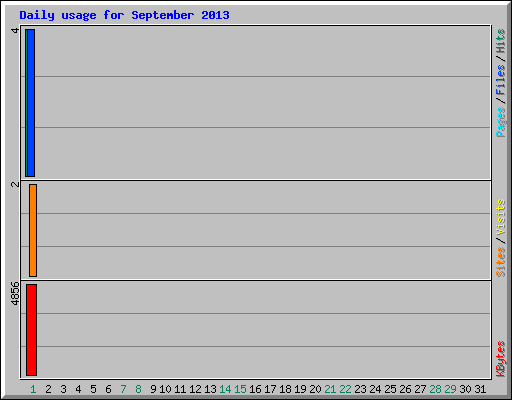Image resolution: width=512 pixels, height=400 pixels.
Task: Click the red KBytes legend label
Action: pos(500,359)
